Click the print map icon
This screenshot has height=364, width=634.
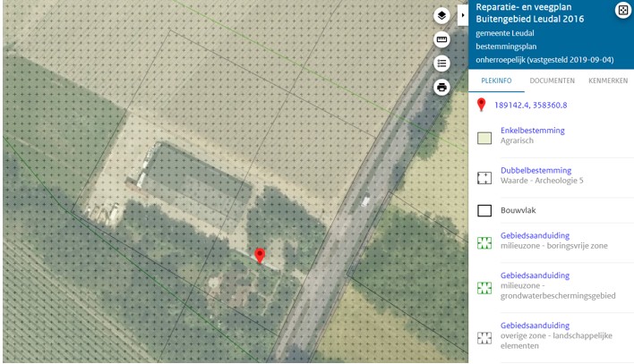tap(441, 88)
